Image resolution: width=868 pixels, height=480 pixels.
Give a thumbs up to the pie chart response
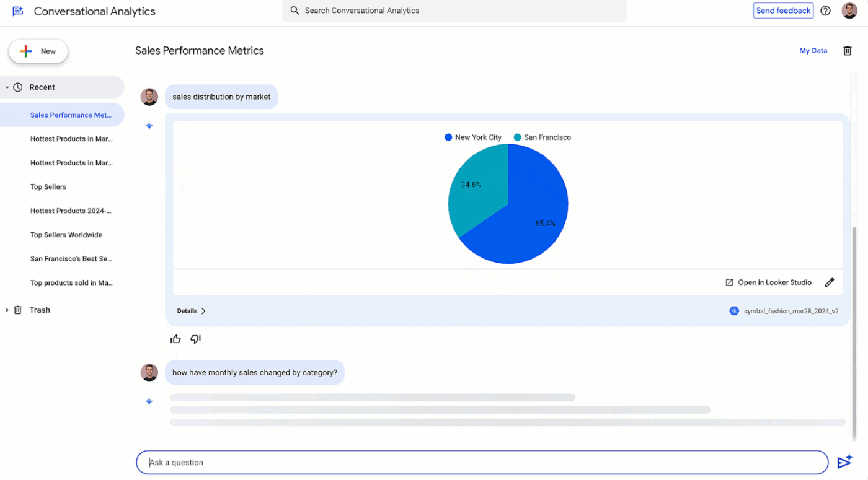175,339
